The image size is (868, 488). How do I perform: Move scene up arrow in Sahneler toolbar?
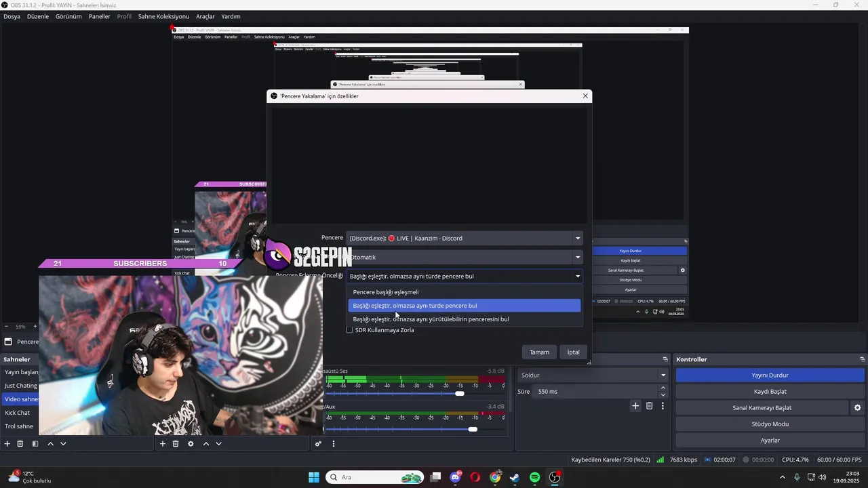click(50, 444)
